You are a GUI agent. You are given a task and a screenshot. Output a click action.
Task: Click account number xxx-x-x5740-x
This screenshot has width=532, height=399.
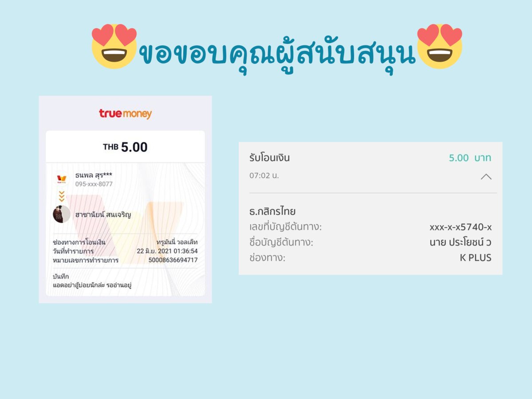(461, 227)
